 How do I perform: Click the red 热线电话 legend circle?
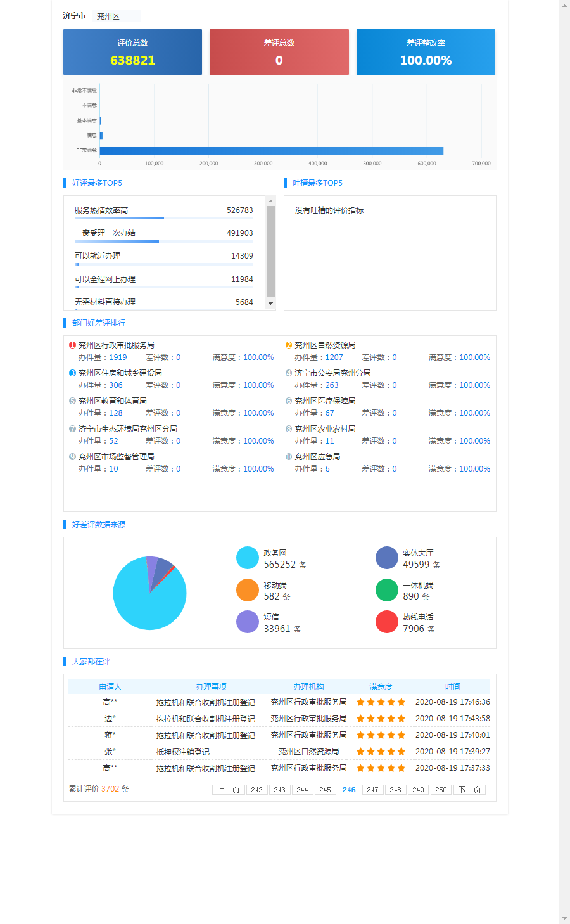(x=387, y=622)
